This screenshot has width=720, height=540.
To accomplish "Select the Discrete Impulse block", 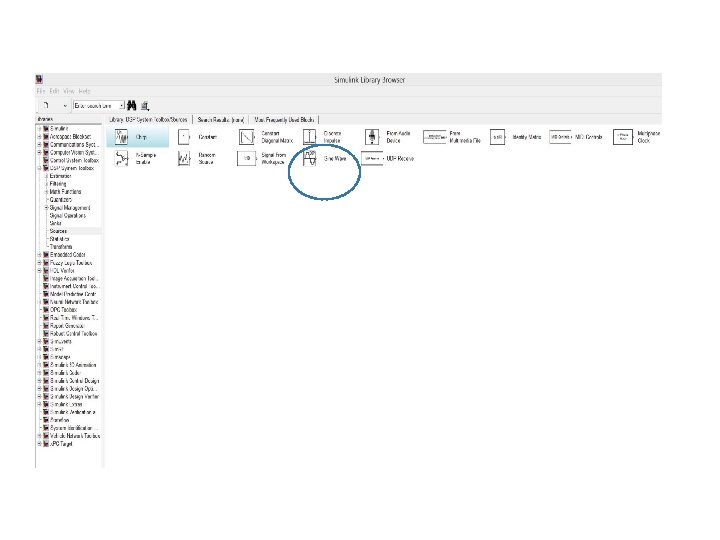I will (x=322, y=137).
